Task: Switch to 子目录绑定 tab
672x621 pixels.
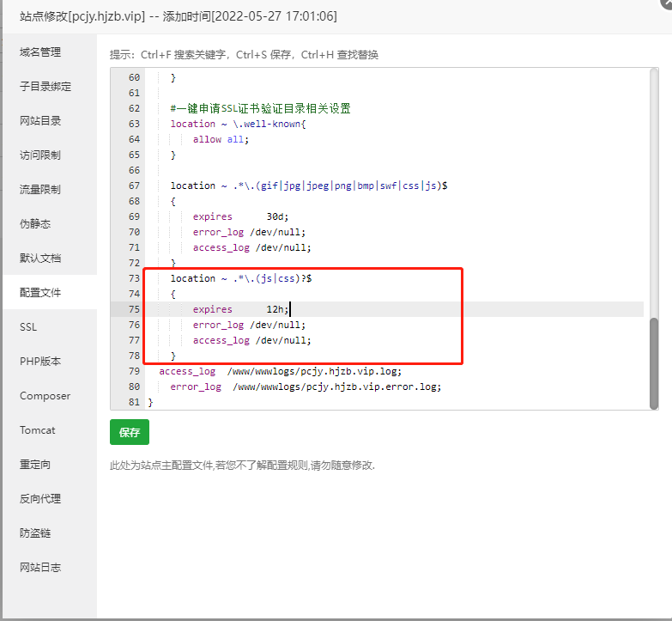Action: (45, 86)
